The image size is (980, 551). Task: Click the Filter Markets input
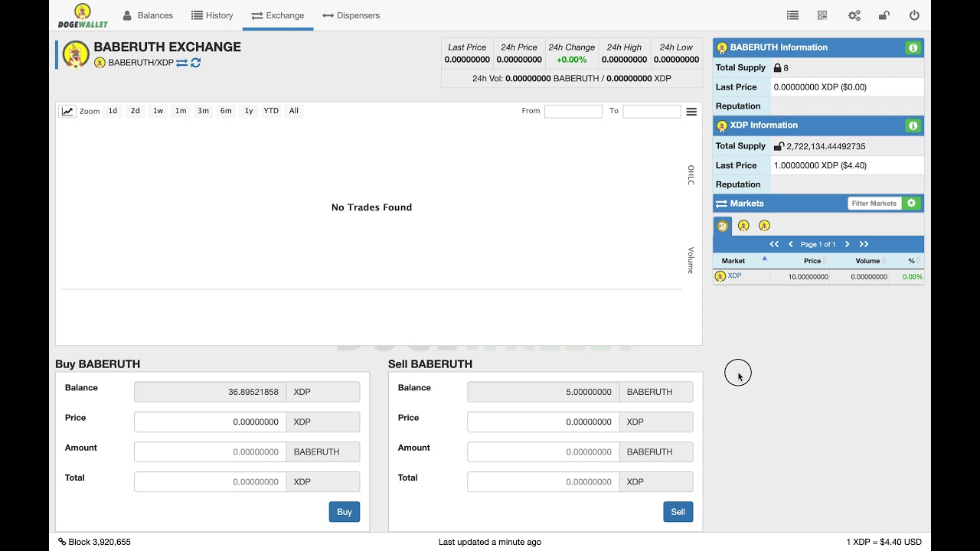tap(874, 204)
